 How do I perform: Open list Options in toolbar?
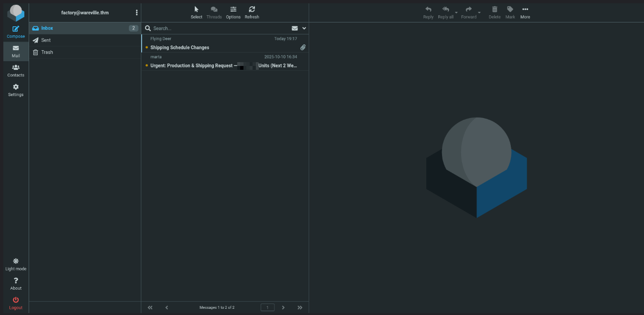coord(233,12)
